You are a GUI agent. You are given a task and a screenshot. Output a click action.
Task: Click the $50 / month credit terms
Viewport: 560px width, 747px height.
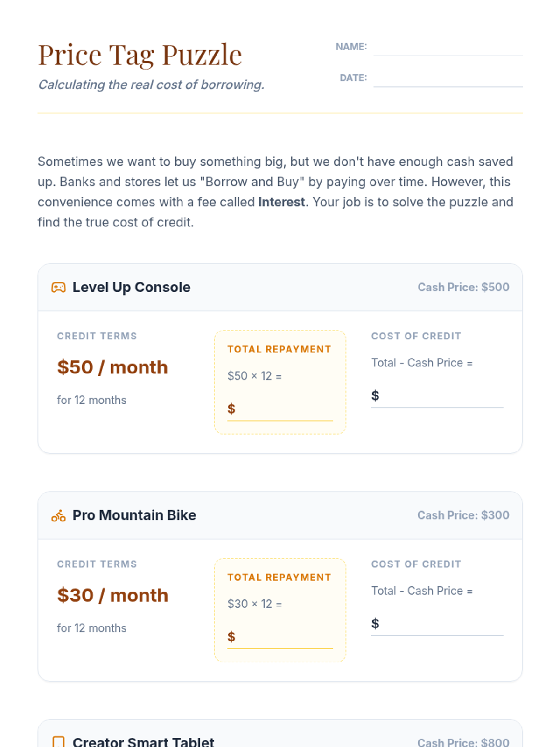tap(112, 367)
